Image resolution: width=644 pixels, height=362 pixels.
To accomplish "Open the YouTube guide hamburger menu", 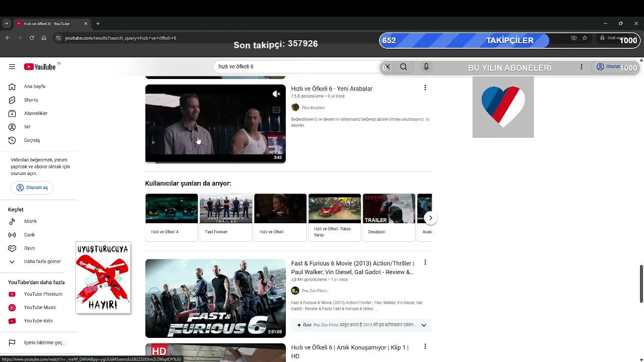I will [x=12, y=67].
